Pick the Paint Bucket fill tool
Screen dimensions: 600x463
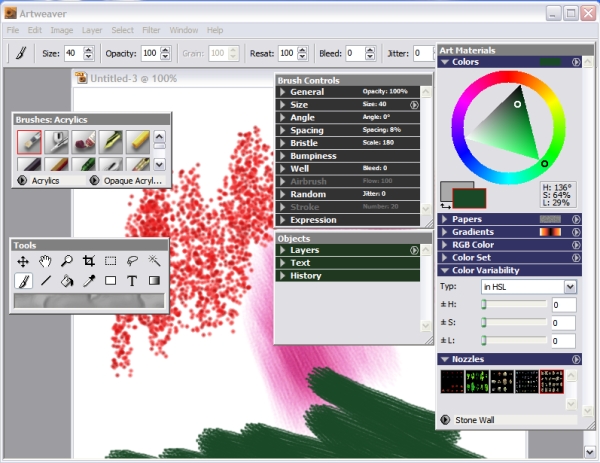[67, 281]
